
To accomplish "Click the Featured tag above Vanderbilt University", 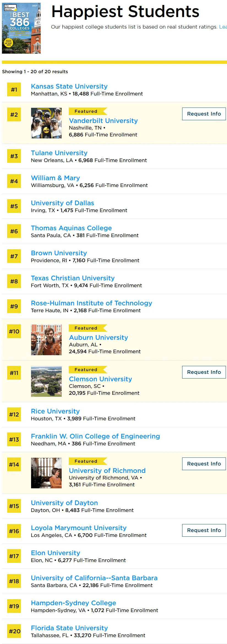I will pyautogui.click(x=88, y=111).
